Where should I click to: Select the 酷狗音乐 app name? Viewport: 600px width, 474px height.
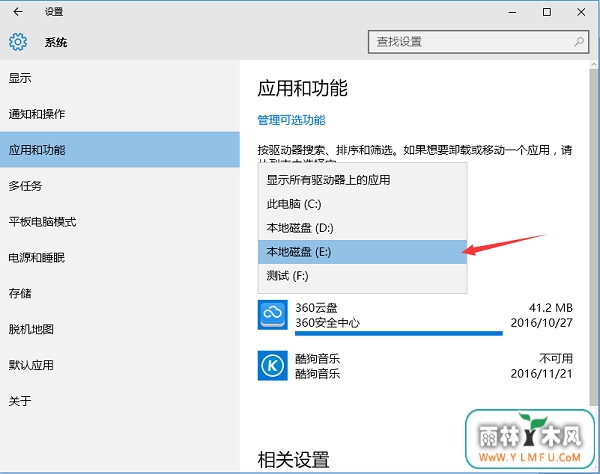tap(317, 359)
